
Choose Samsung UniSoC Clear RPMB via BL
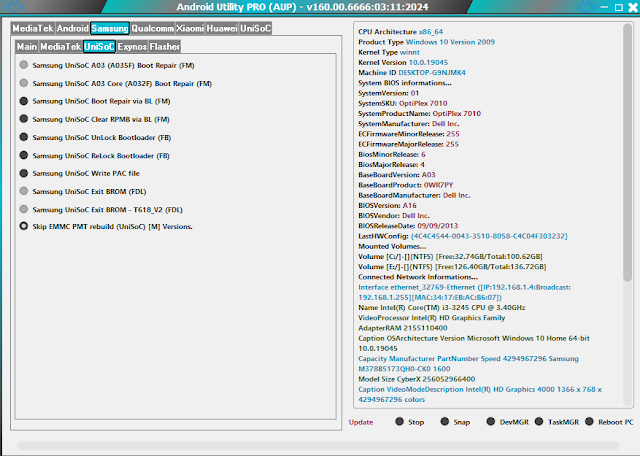tap(95, 119)
